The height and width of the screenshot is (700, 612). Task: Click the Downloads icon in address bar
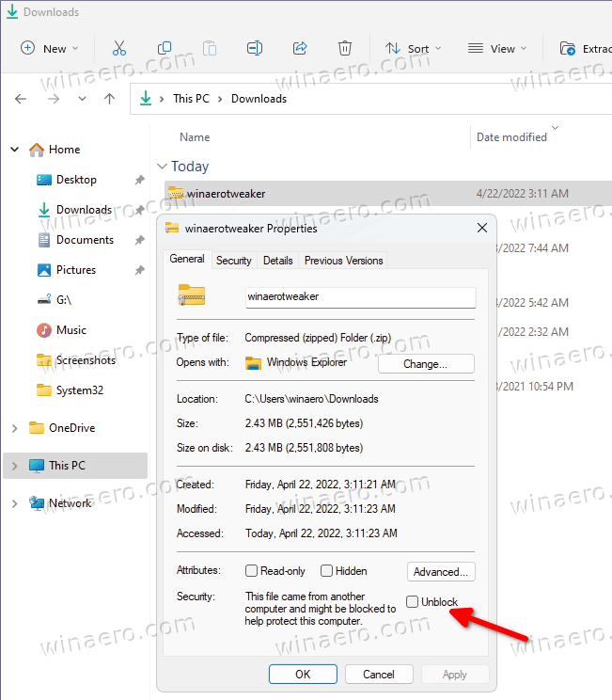point(146,98)
